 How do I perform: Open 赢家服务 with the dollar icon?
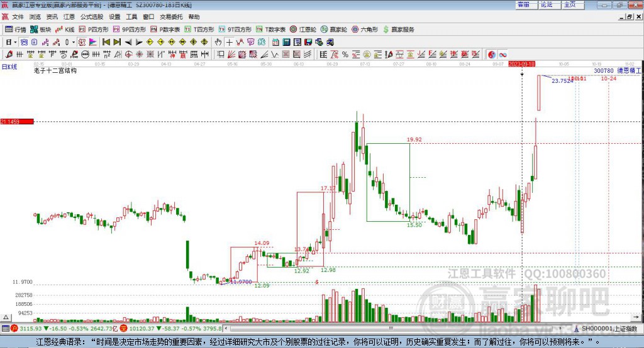398,30
